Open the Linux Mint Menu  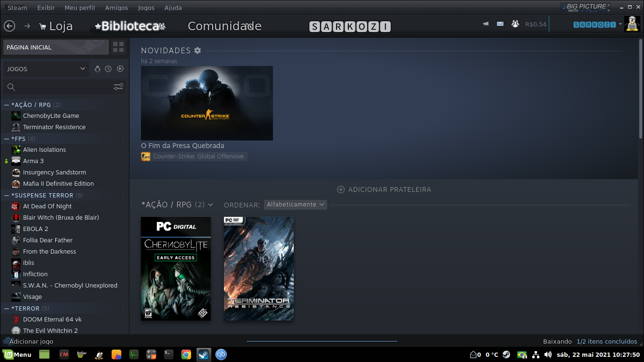coord(17,354)
